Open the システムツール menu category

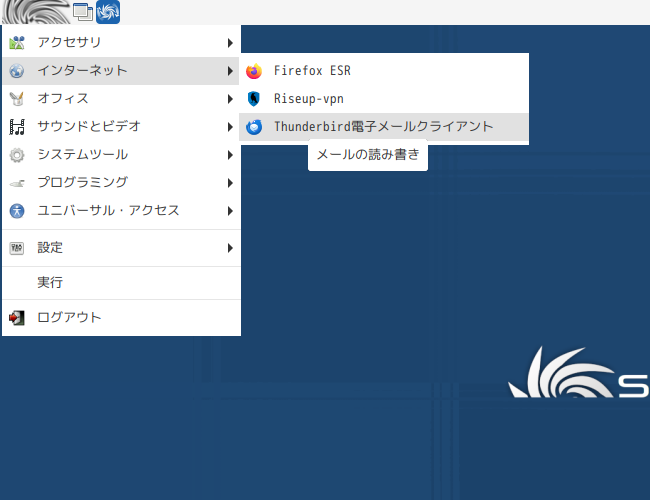point(121,155)
